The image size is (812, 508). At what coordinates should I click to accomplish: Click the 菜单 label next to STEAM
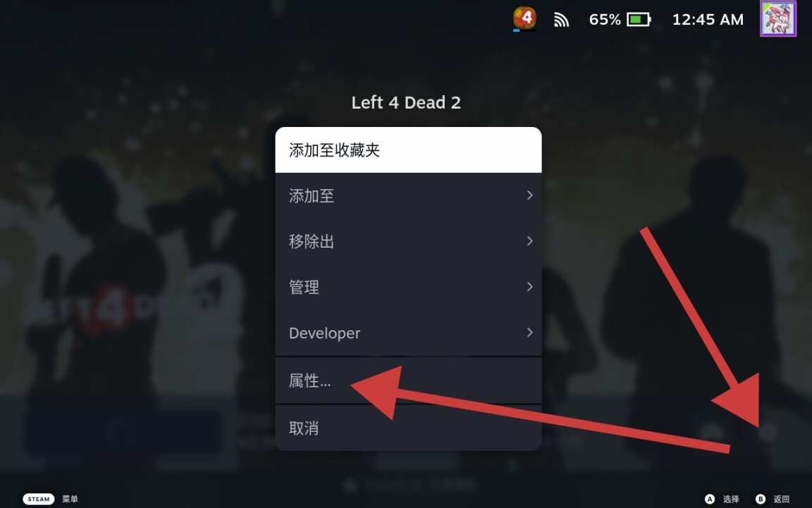pyautogui.click(x=70, y=499)
